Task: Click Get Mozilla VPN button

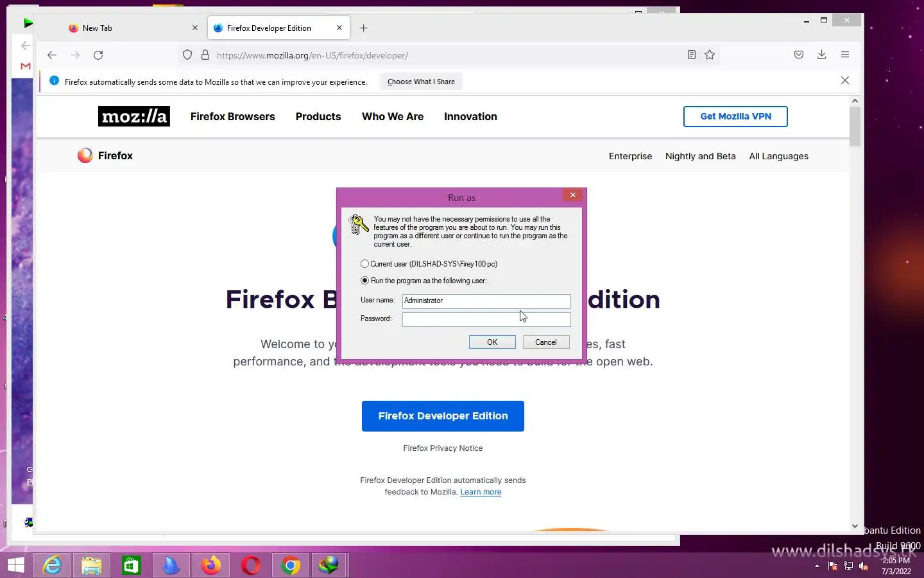Action: (735, 116)
